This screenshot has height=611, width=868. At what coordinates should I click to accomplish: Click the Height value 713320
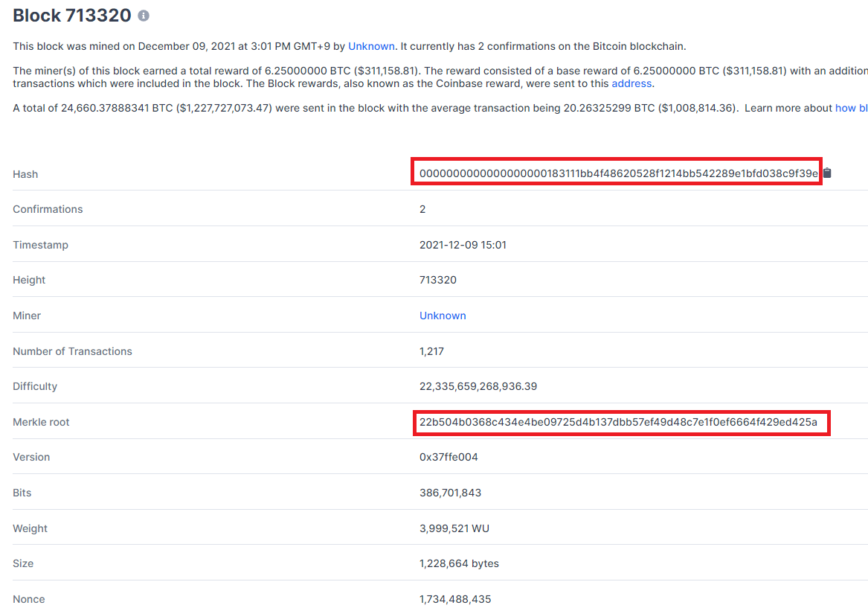[438, 280]
